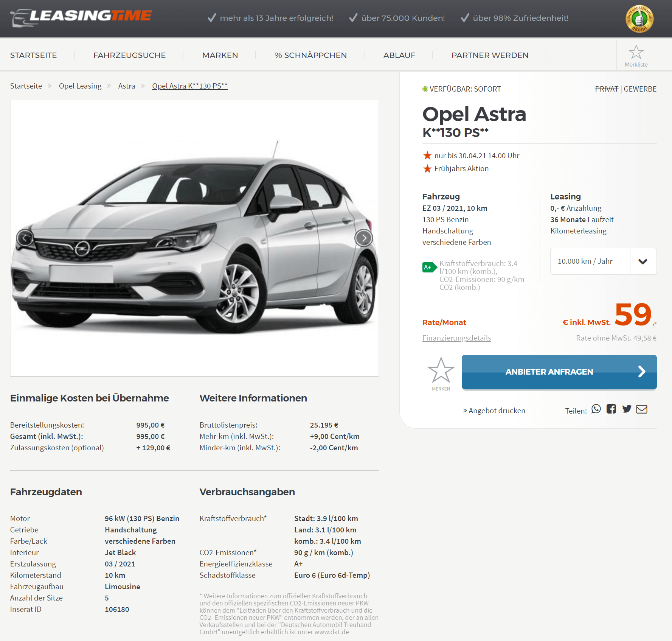Click 'nur bis 30.04.21 14.00 Uhr' note
Screen dimensions: 672x641
pos(477,156)
